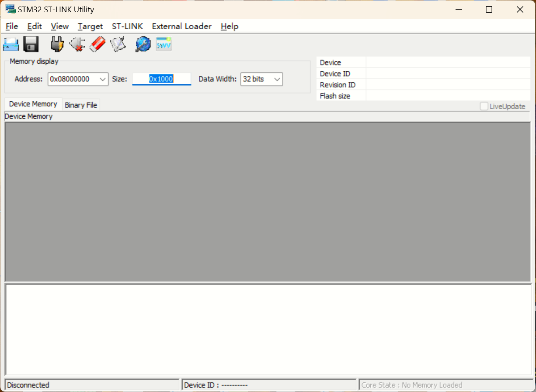
Task: Minimize the ST-LINK Utility window
Action: pos(459,9)
